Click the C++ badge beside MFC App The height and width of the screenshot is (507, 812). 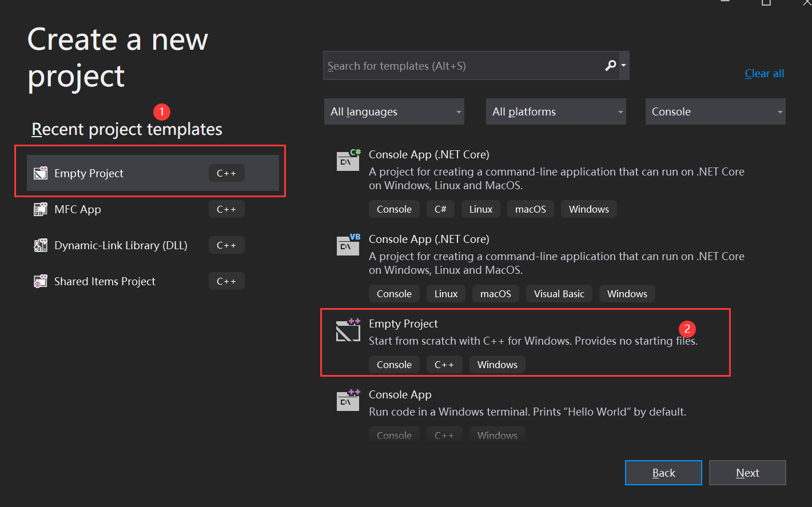pyautogui.click(x=226, y=209)
